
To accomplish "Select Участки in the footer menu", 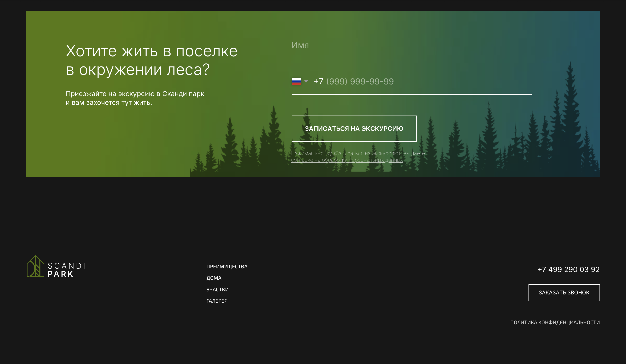I will (x=217, y=289).
